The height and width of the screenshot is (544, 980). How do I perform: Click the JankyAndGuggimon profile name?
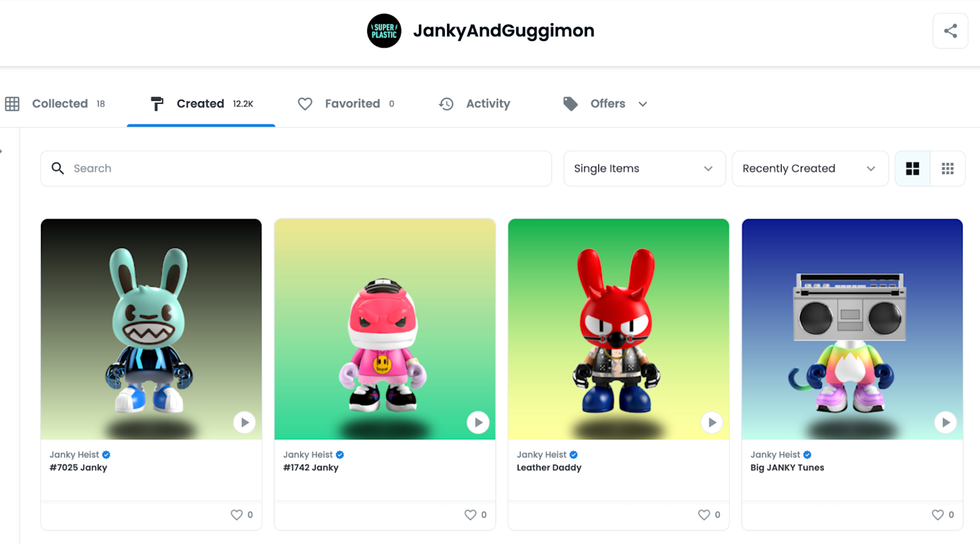point(504,30)
